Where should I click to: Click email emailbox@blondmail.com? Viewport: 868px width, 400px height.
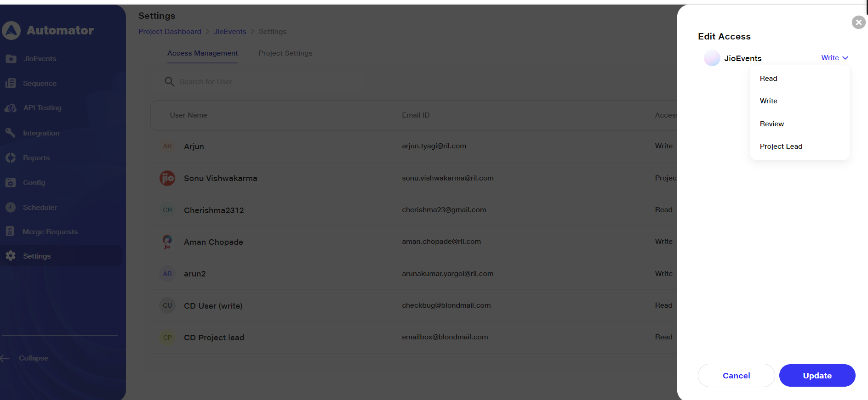445,337
